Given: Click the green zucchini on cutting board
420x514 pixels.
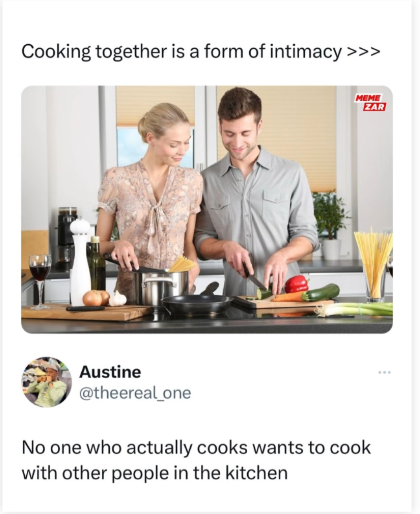Looking at the screenshot, I should point(321,293).
